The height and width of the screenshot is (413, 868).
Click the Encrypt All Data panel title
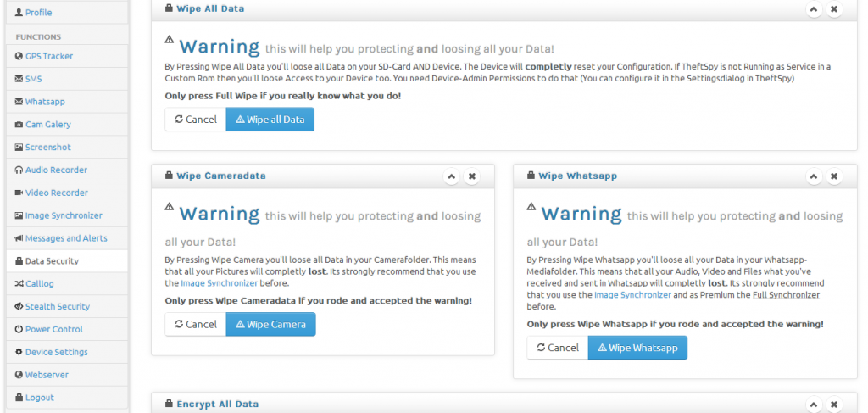(218, 405)
